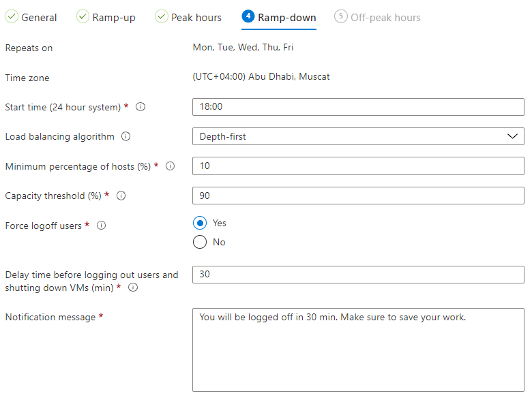Click info icon next to Capacity threshold

coord(121,196)
